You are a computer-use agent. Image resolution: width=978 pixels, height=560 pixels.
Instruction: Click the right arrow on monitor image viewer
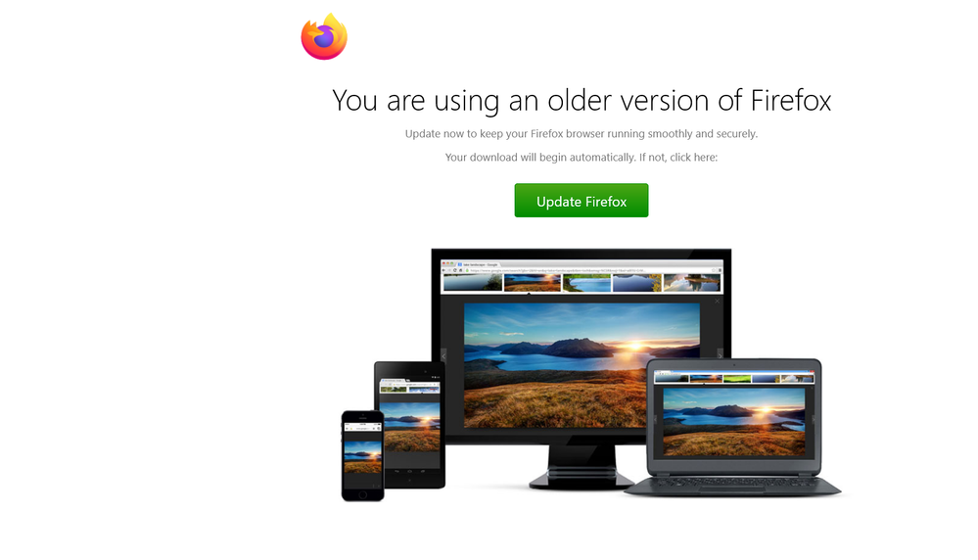pos(720,355)
